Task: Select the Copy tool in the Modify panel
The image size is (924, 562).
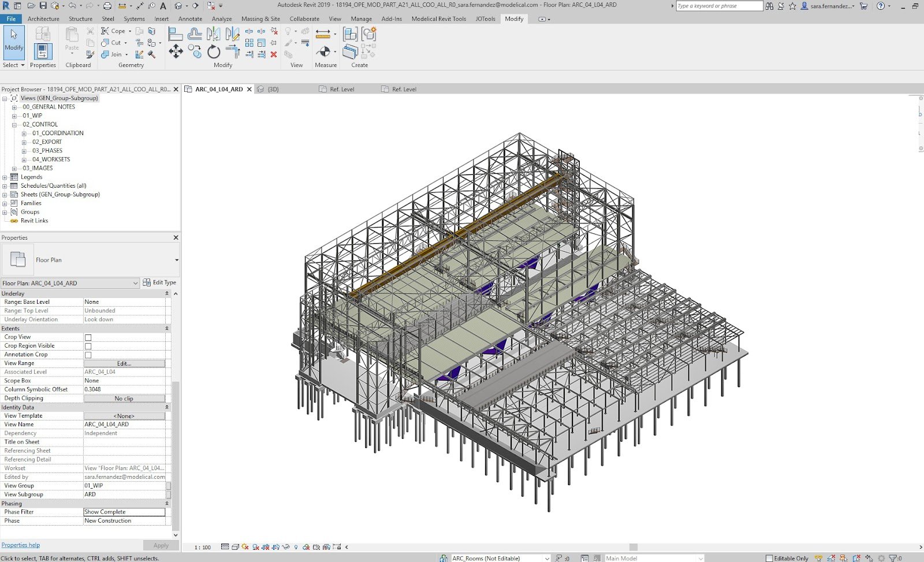Action: tap(195, 52)
